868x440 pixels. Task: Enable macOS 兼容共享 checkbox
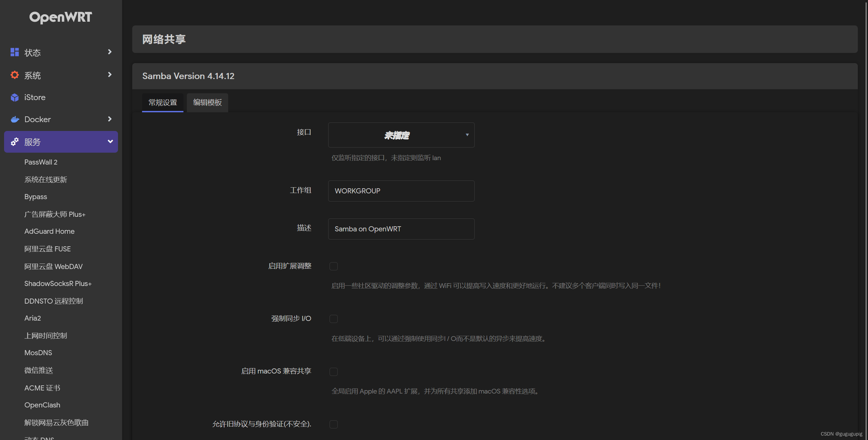click(x=334, y=372)
